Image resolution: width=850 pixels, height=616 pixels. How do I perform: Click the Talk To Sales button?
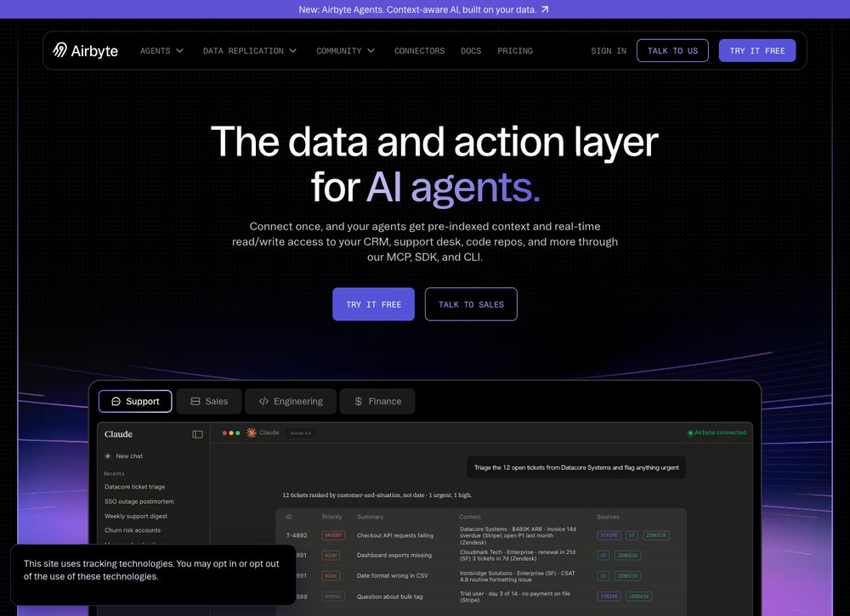471,304
